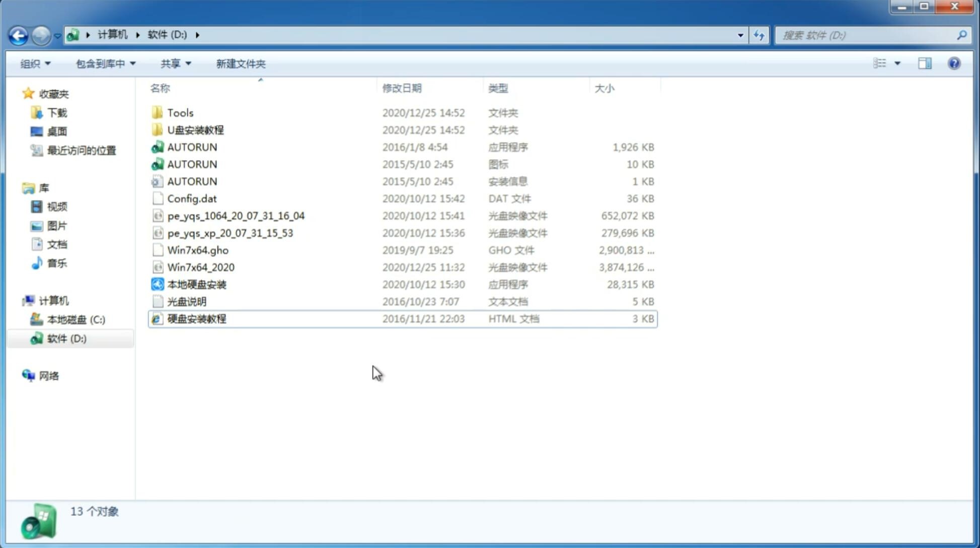
Task: Open the U盘安装教程 folder
Action: pyautogui.click(x=195, y=129)
